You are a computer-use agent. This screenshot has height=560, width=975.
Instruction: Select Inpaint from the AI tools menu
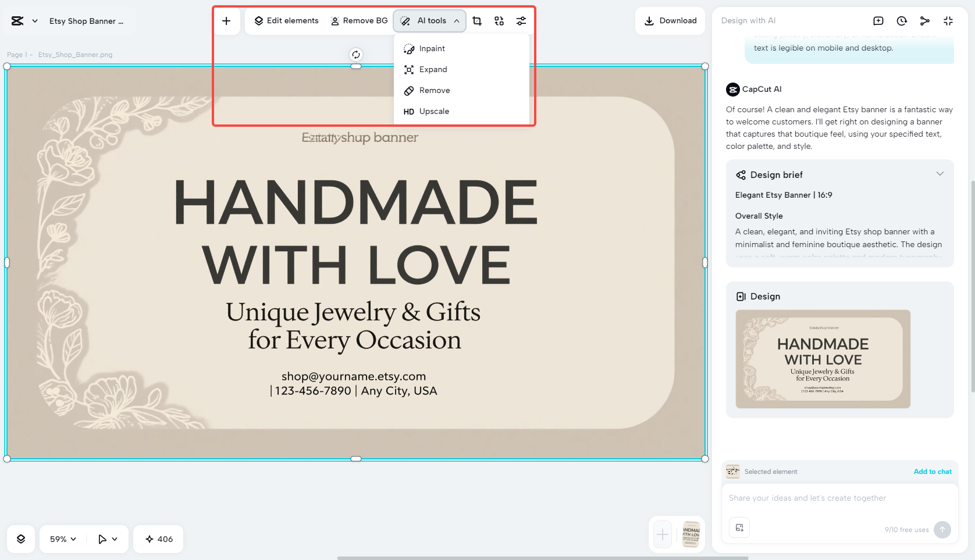coord(432,48)
